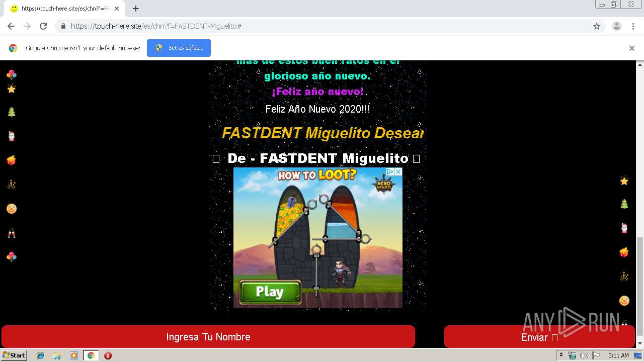Click the scrolling 'FASTDENT Miguelito Desean' text
Viewport: 644px width, 362px height.
pos(323,133)
